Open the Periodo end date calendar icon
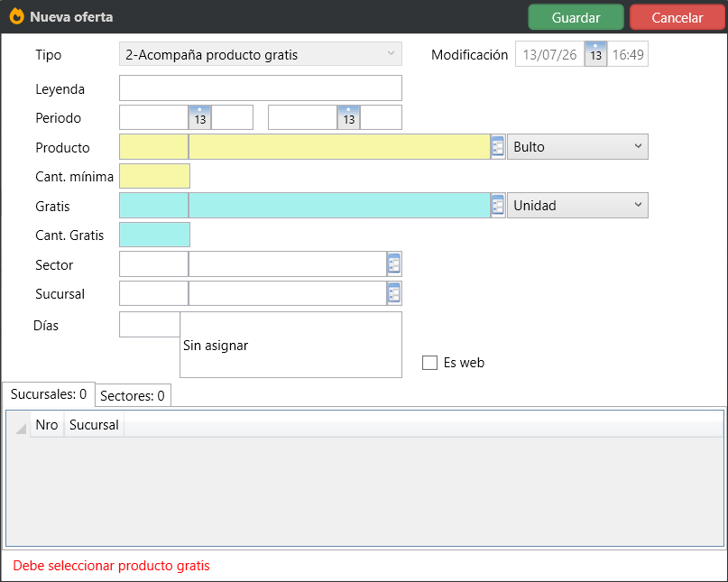 [x=349, y=117]
